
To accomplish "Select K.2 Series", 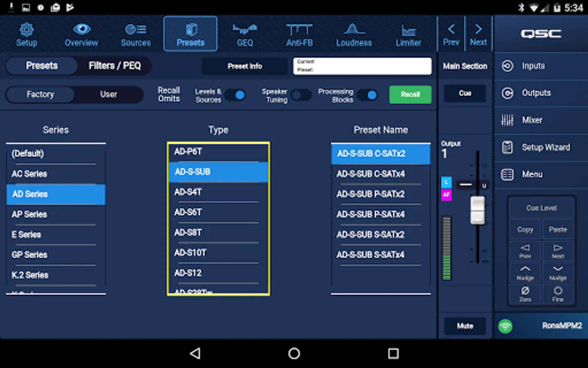I will [56, 275].
